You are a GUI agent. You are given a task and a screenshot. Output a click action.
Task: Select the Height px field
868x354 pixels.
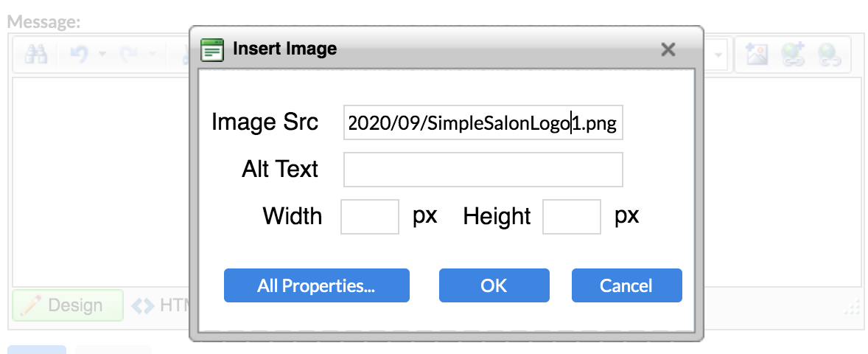click(x=572, y=217)
